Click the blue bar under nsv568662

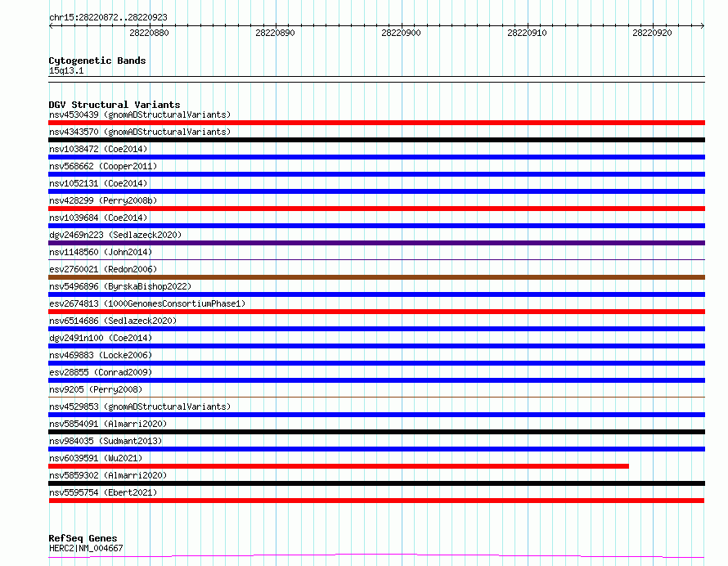coord(376,174)
